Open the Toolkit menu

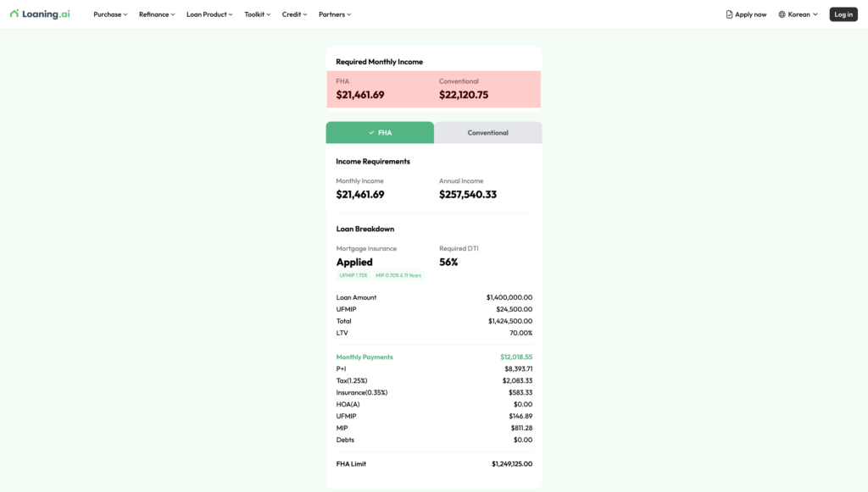click(x=257, y=14)
